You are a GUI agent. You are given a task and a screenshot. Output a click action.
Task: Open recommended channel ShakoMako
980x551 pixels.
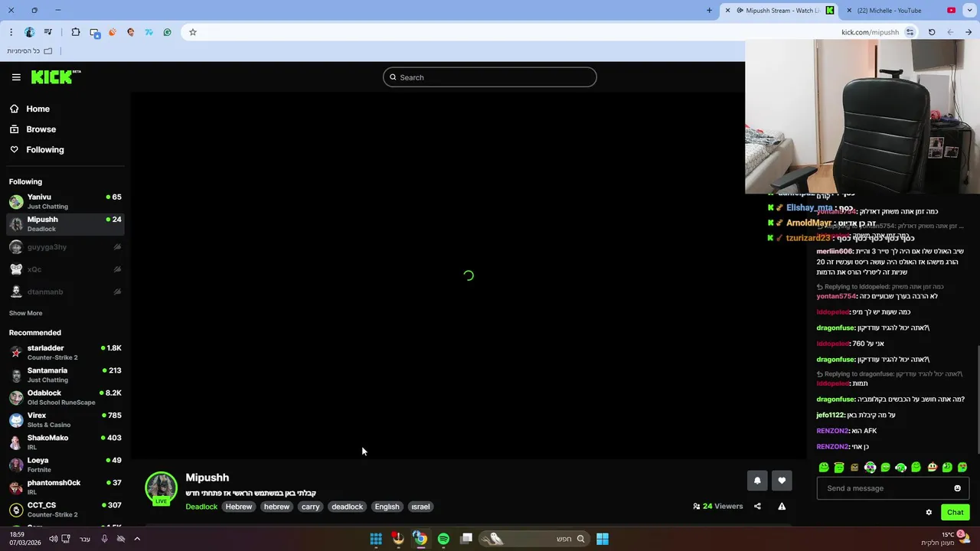(65, 442)
